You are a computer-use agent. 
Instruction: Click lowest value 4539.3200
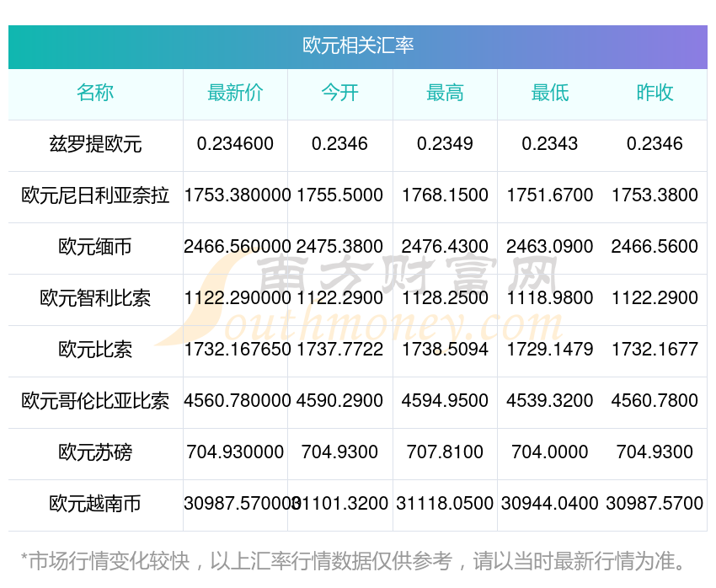550,401
